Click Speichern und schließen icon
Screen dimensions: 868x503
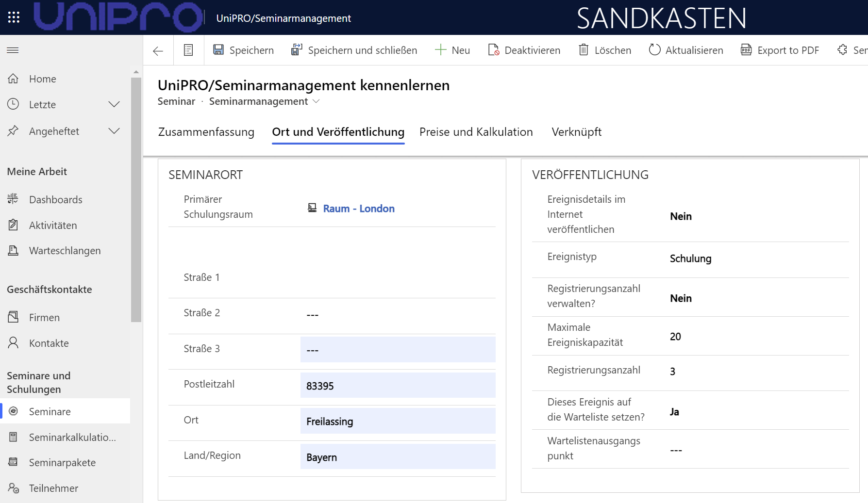pos(297,49)
